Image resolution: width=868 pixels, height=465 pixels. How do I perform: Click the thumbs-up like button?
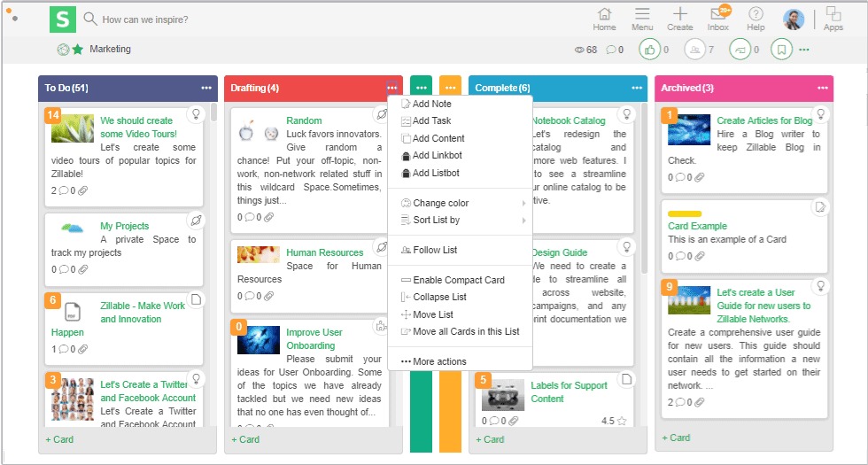click(649, 50)
